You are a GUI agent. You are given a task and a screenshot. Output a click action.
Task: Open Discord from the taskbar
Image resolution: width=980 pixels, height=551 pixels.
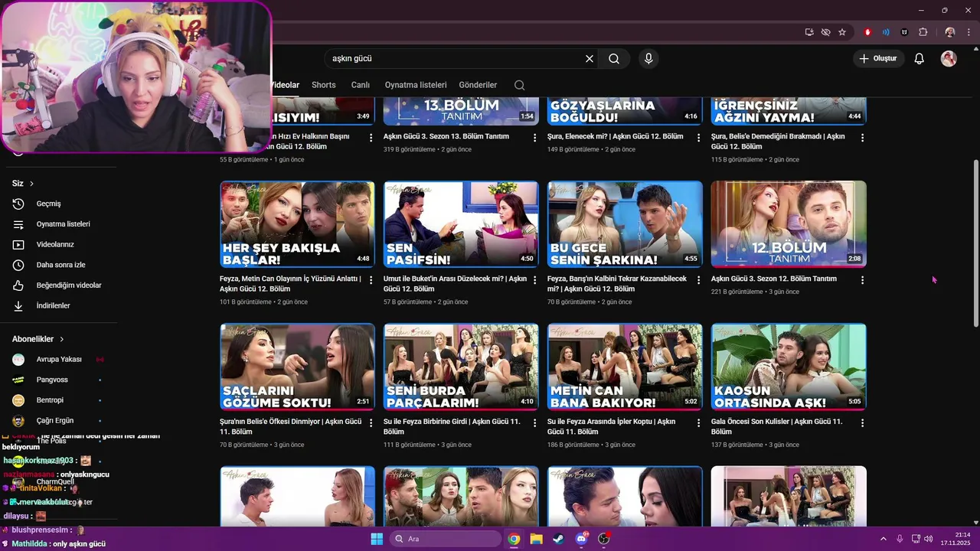click(x=582, y=539)
